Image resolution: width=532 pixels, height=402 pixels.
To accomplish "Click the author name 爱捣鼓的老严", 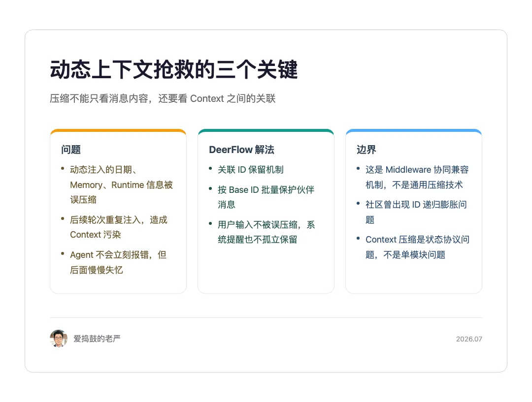I will tap(97, 339).
